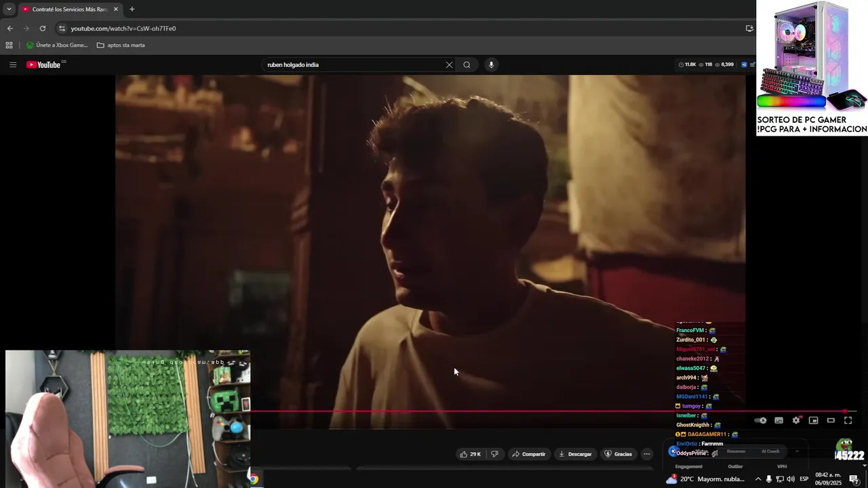Image resolution: width=868 pixels, height=488 pixels.
Task: Toggle the autoplay switch in player
Action: coord(761,421)
